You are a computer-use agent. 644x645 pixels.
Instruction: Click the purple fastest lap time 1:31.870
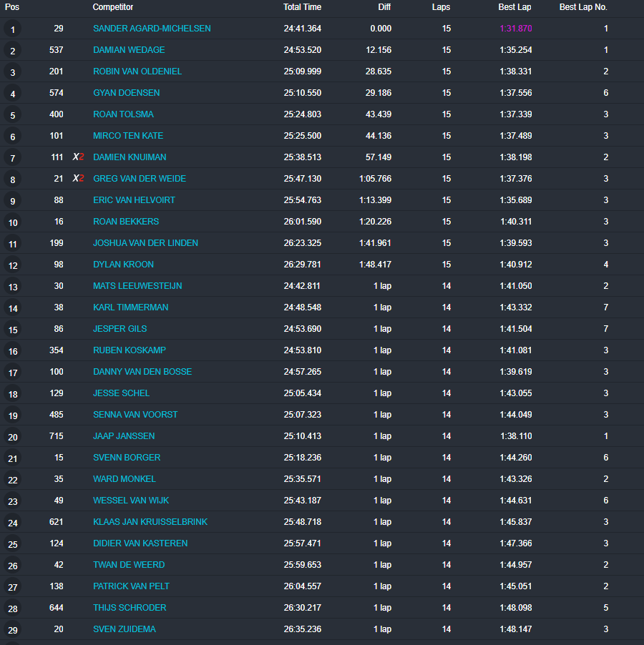[516, 29]
